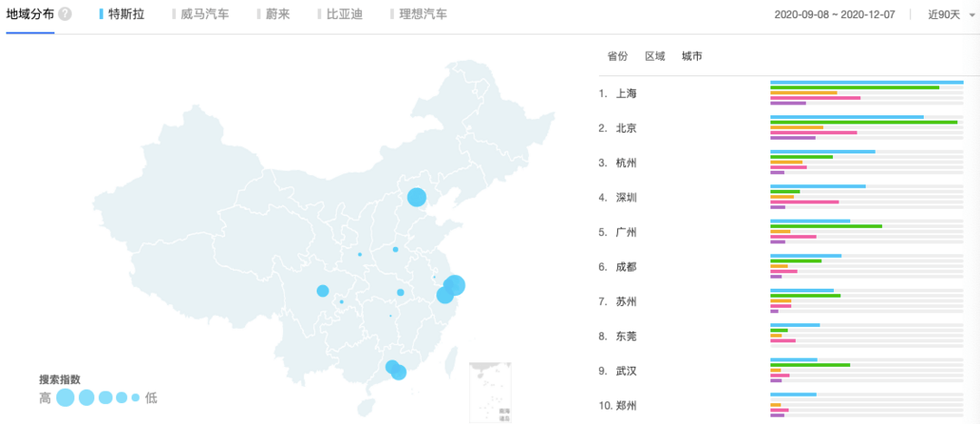The height and width of the screenshot is (424, 980).
Task: Click the green bar for 广州
Action: point(827,226)
